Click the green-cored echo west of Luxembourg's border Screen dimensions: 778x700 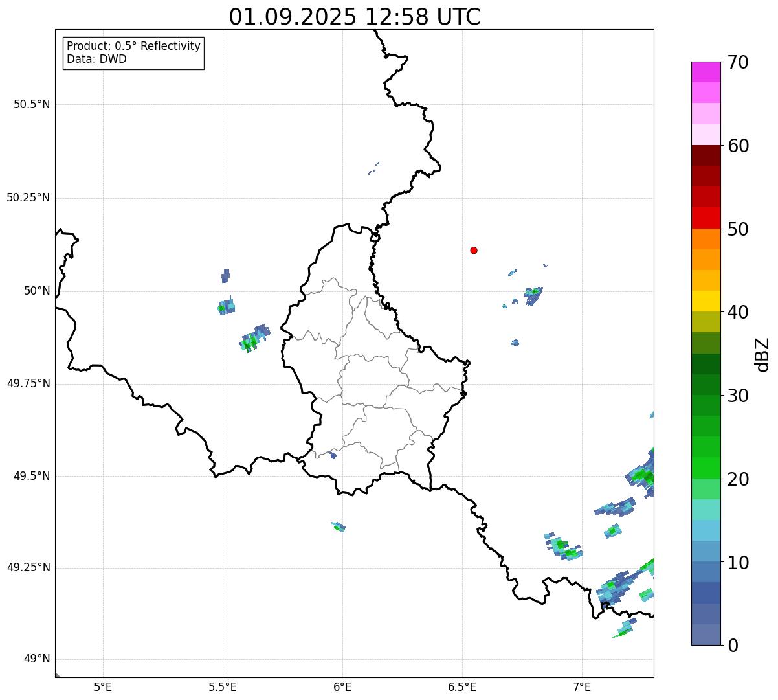(x=254, y=338)
